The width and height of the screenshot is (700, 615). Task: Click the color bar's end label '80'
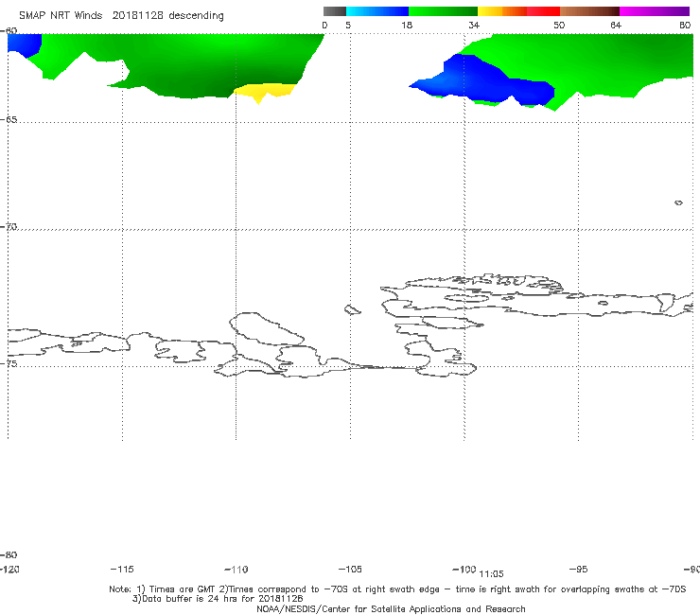685,25
